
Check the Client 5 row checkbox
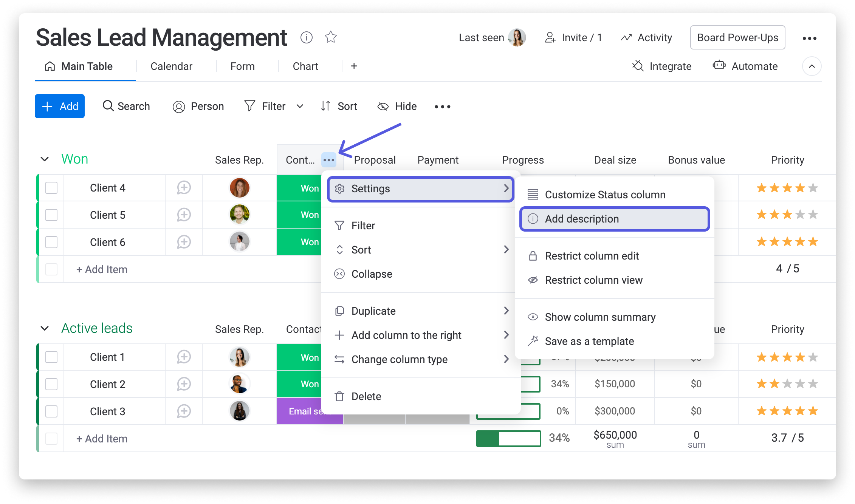click(51, 215)
